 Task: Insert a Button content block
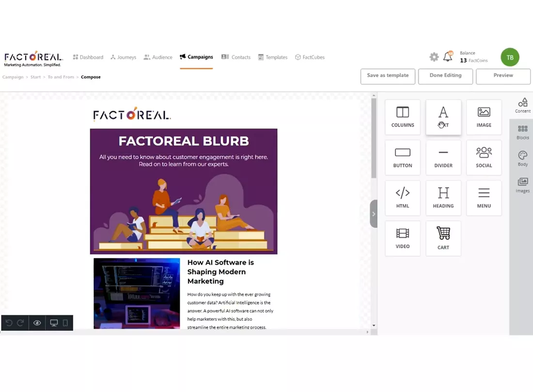[x=403, y=157]
